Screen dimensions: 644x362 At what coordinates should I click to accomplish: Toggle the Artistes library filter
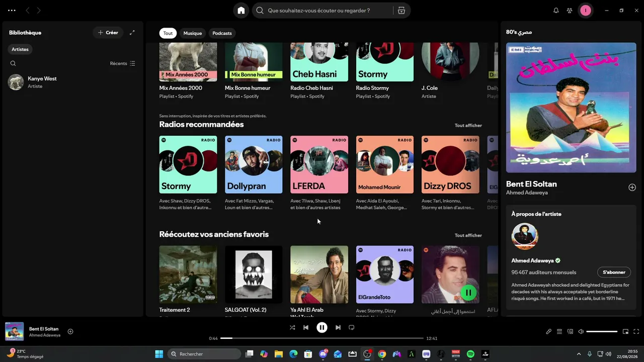point(20,49)
